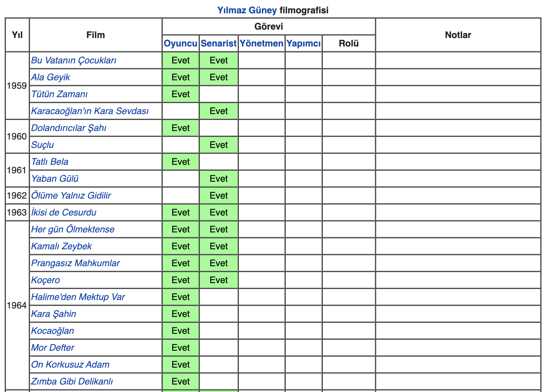Viewport: 559px width, 392px height.
Task: Click the Koçero film link
Action: 46,280
